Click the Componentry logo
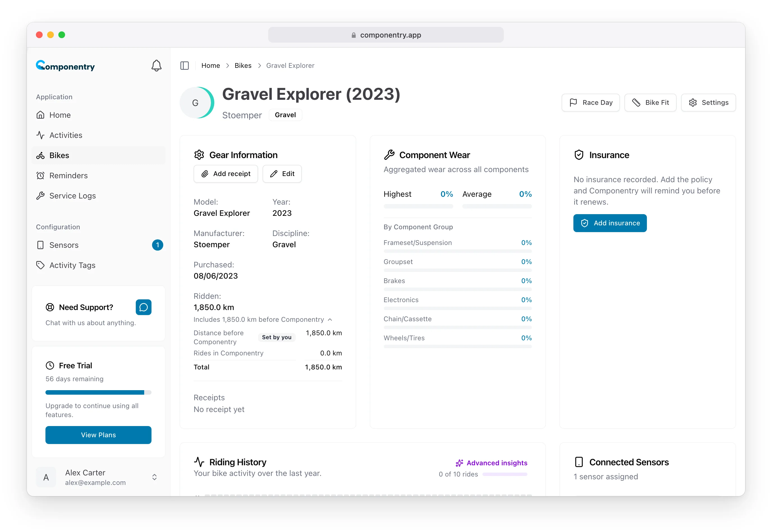 [x=65, y=66]
